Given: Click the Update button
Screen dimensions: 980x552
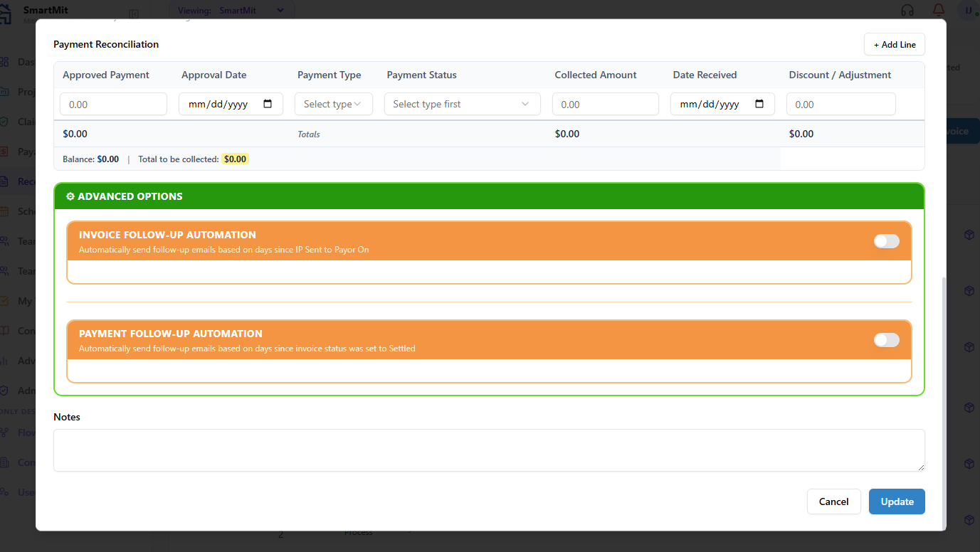Looking at the screenshot, I should (x=897, y=501).
